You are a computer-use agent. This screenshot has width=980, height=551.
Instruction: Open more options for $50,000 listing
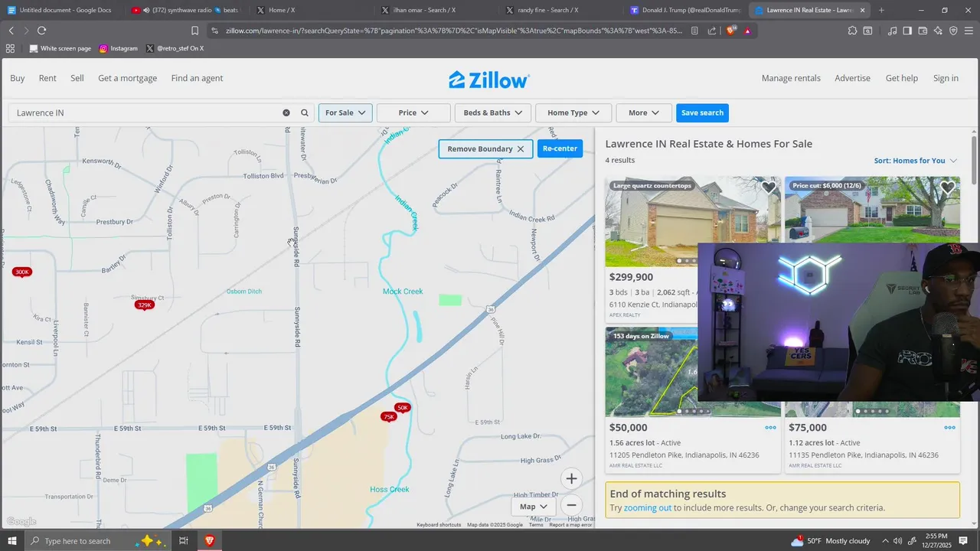(770, 428)
